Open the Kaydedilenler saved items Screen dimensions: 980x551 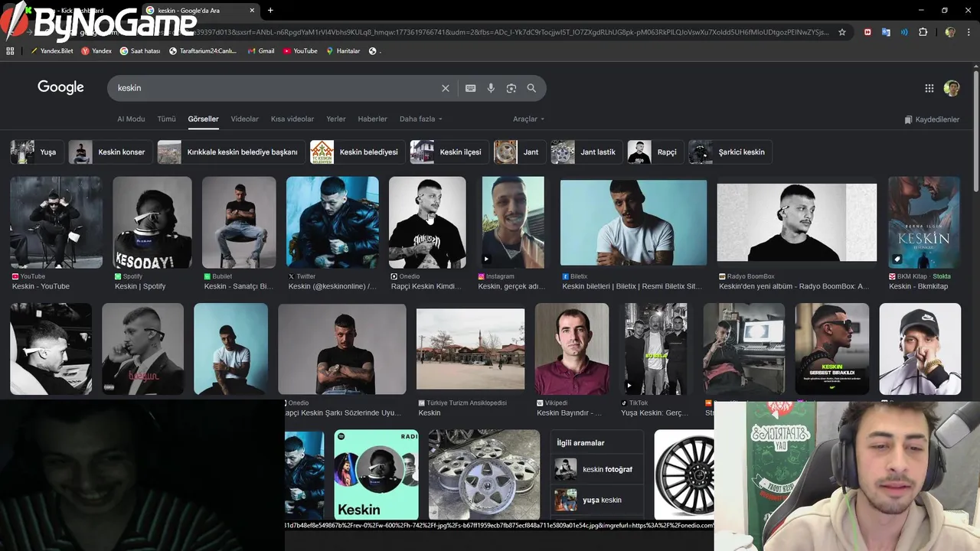[x=932, y=119]
